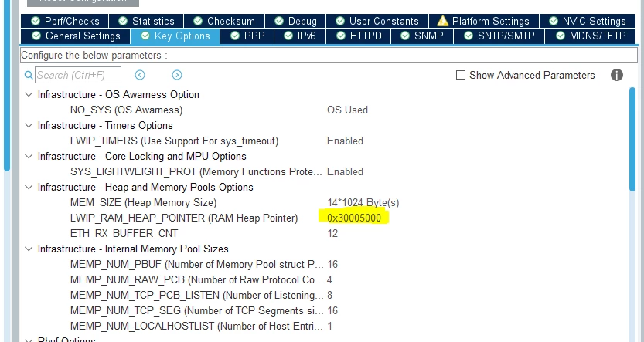Click the left panel vertical scrollbar
The image size is (644, 342).
(x=7, y=85)
